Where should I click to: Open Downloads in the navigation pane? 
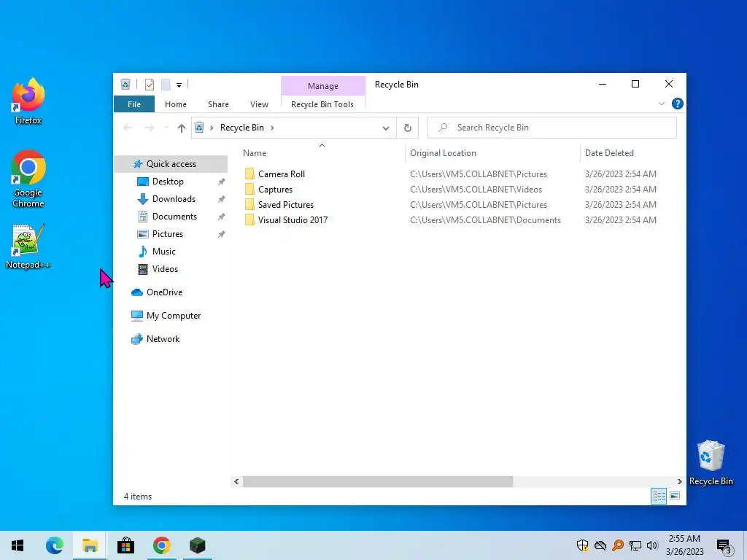[174, 199]
